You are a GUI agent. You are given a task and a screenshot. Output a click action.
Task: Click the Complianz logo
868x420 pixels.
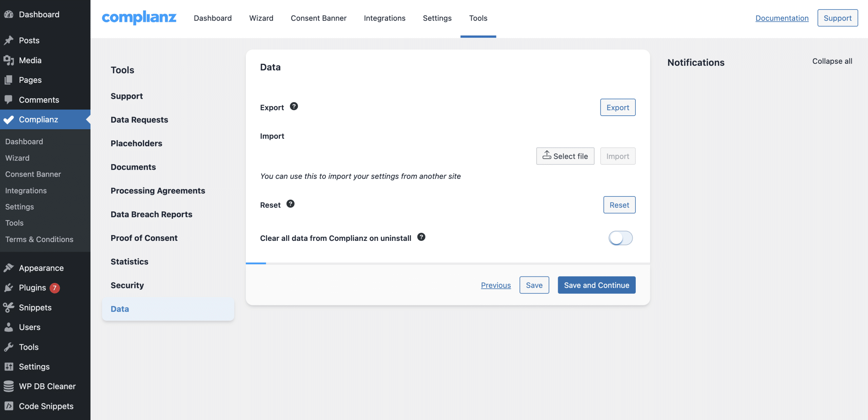pyautogui.click(x=139, y=18)
